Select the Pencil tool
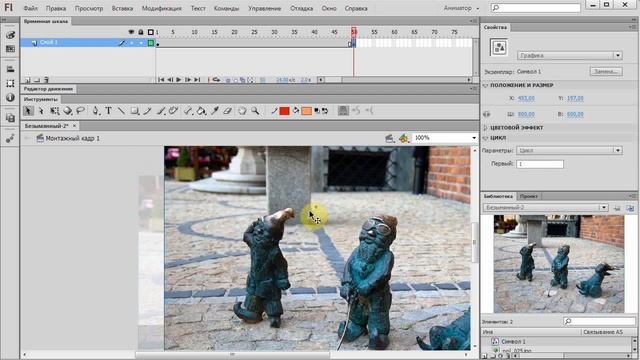This screenshot has height=360, width=640. 147,111
